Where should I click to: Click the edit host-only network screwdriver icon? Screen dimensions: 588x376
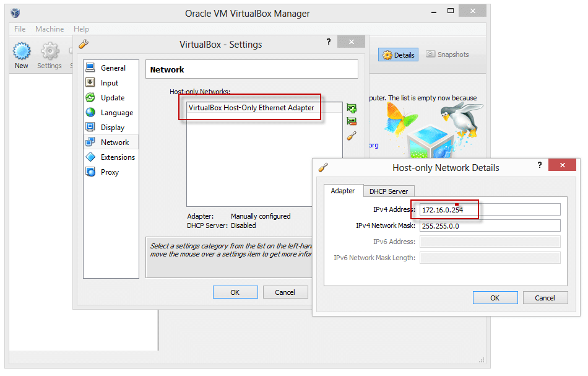[x=352, y=136]
